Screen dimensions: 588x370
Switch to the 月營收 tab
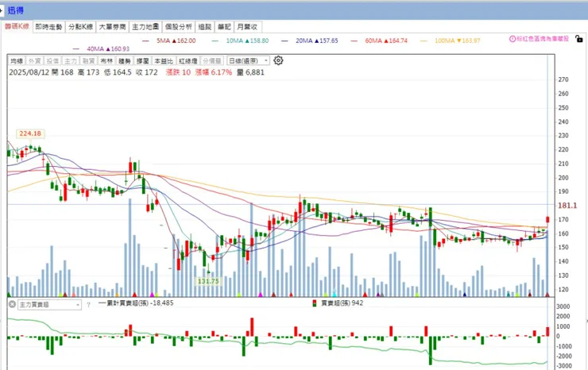[x=247, y=27]
